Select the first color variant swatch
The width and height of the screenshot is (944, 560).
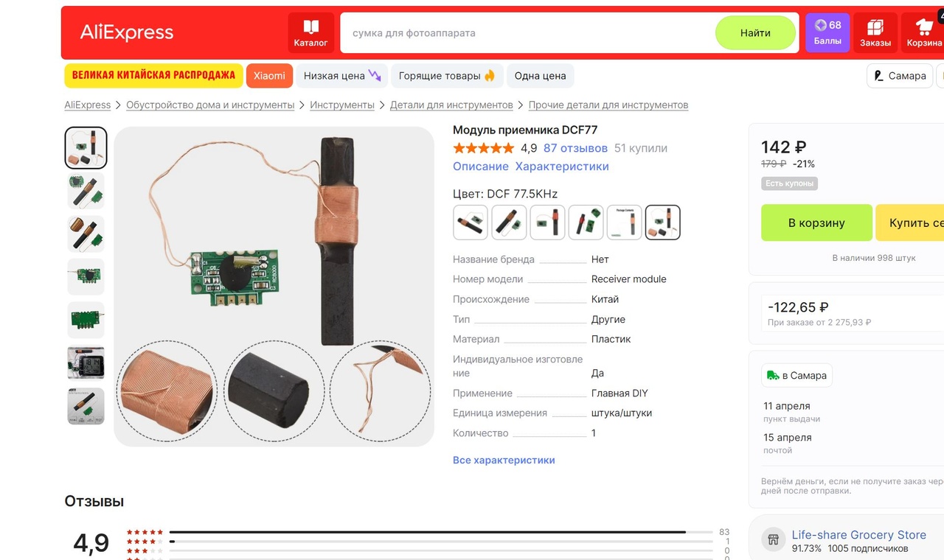(x=471, y=223)
